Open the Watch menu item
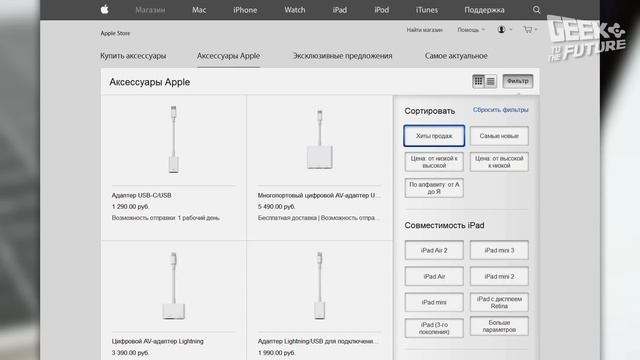 pos(295,10)
